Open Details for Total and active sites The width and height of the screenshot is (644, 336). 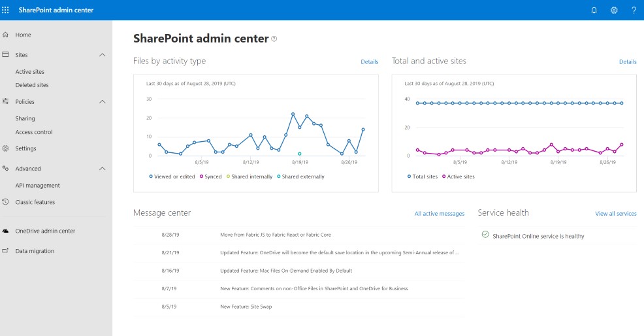(x=628, y=61)
